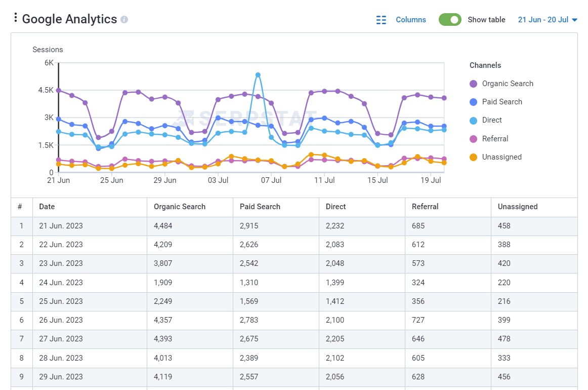Click the Date column header
Image resolution: width=588 pixels, height=390 pixels.
click(x=46, y=207)
